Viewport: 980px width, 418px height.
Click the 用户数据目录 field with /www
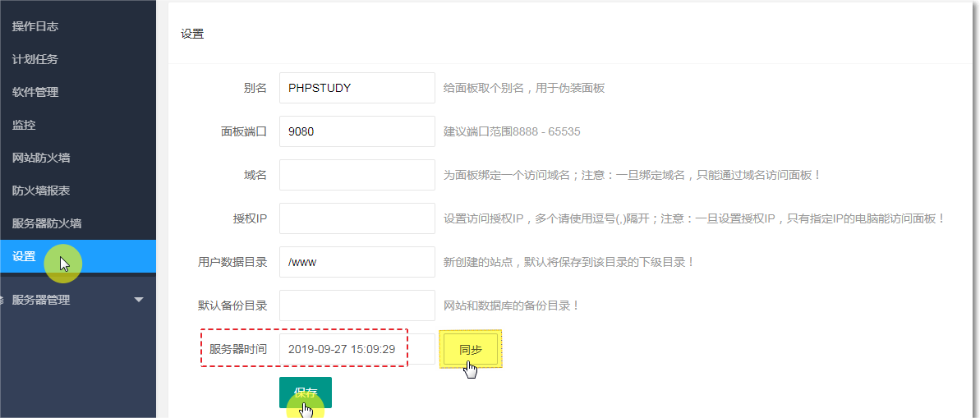click(357, 262)
